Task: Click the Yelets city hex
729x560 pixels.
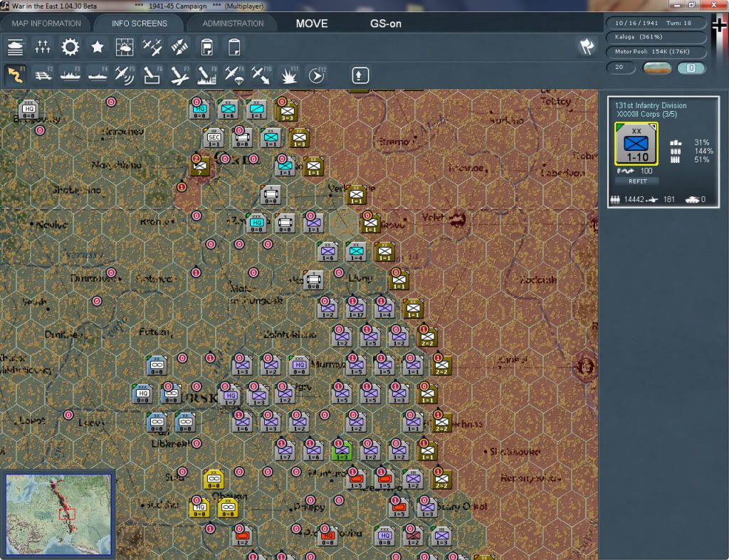Action: [456, 218]
